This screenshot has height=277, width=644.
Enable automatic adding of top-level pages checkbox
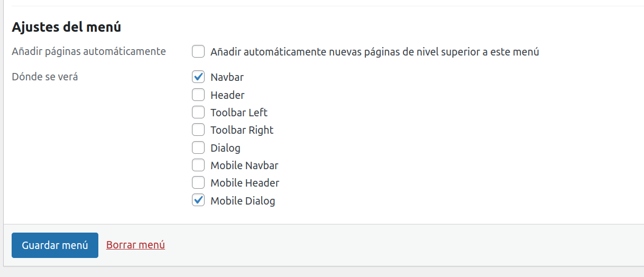pos(198,52)
